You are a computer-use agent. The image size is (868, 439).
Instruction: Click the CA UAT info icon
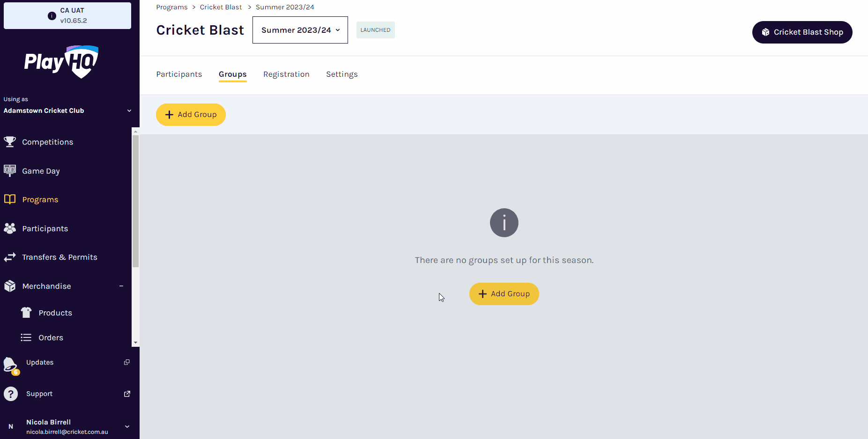coord(52,16)
